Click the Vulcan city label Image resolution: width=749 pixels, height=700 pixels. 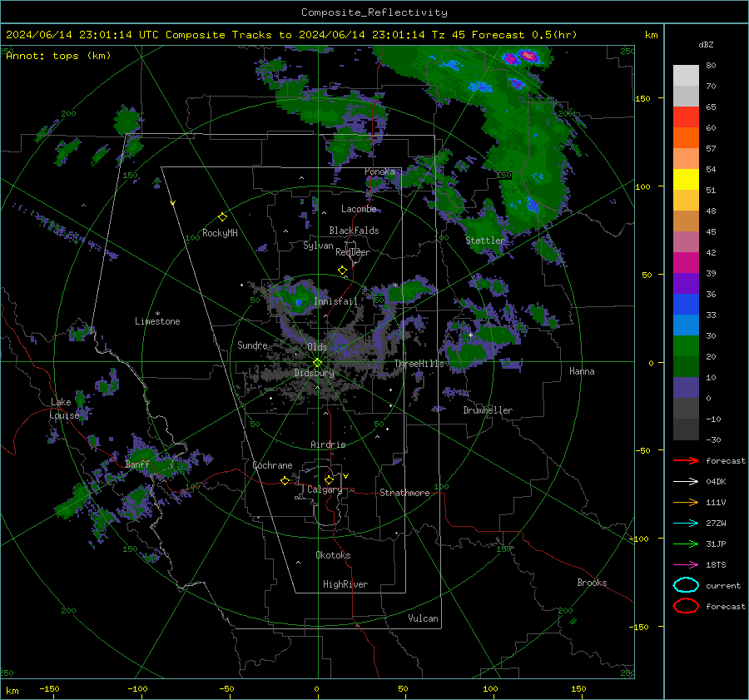click(423, 618)
